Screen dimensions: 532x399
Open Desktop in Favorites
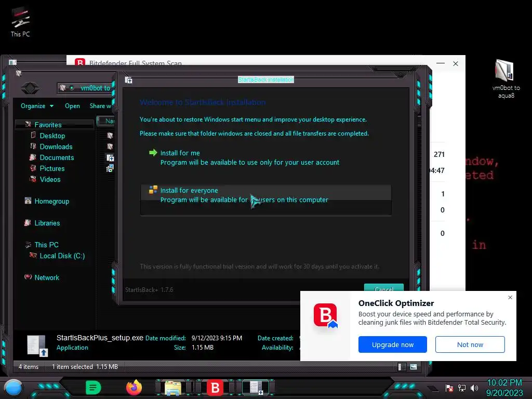tap(52, 136)
